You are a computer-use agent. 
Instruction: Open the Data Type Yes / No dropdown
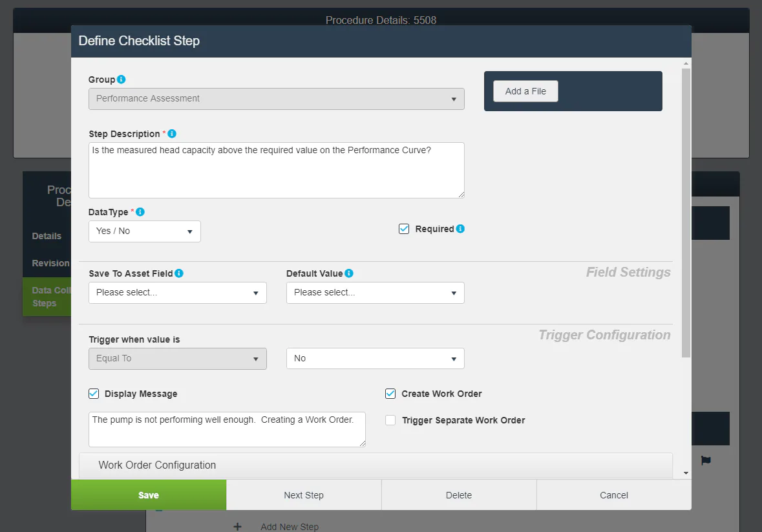pos(145,231)
